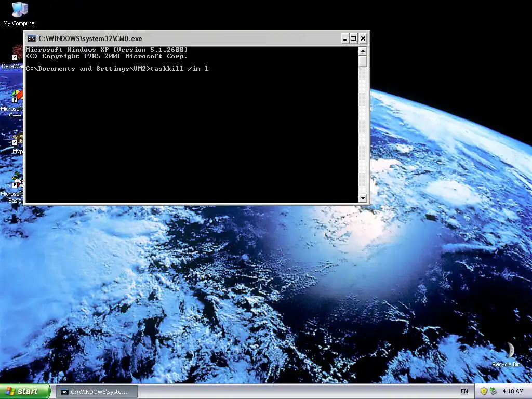Click the Start button
532x399 pixels.
click(x=25, y=392)
